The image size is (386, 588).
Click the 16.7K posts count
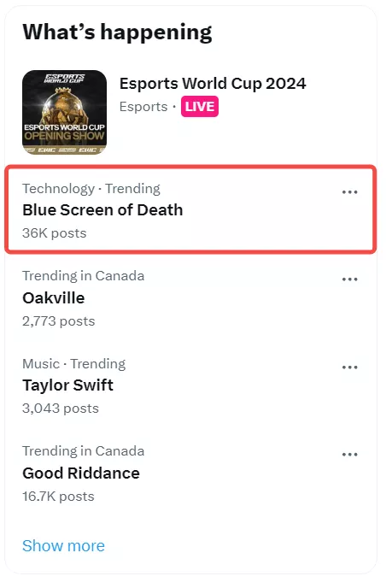[58, 497]
